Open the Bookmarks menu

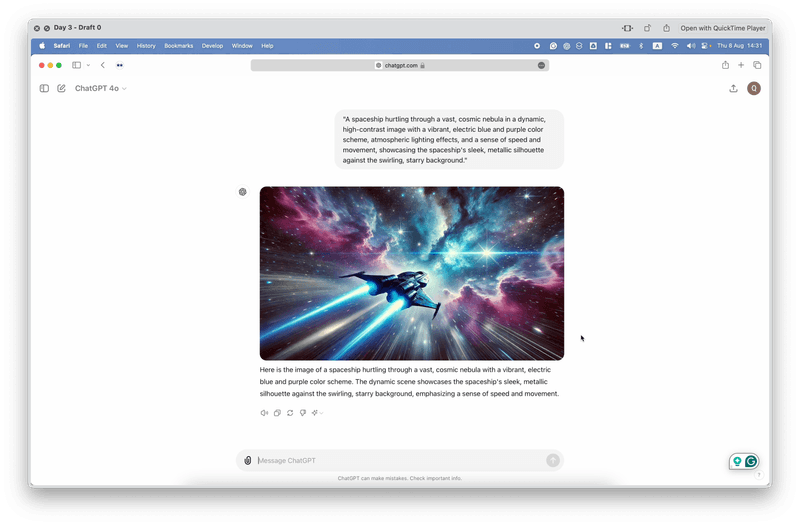click(x=179, y=46)
